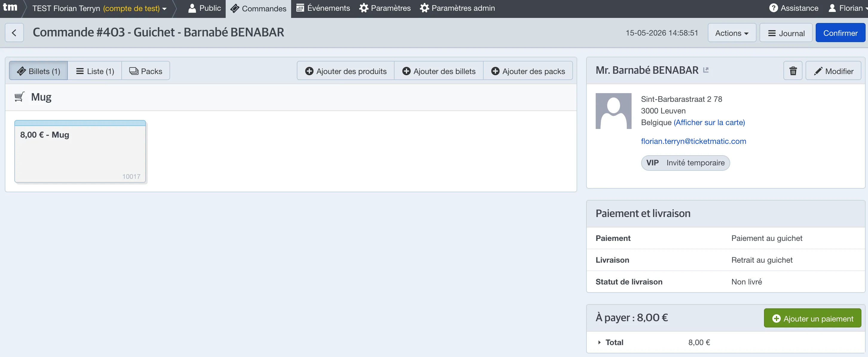Click Ajouter des billets
Image resolution: width=868 pixels, height=357 pixels.
coord(439,71)
